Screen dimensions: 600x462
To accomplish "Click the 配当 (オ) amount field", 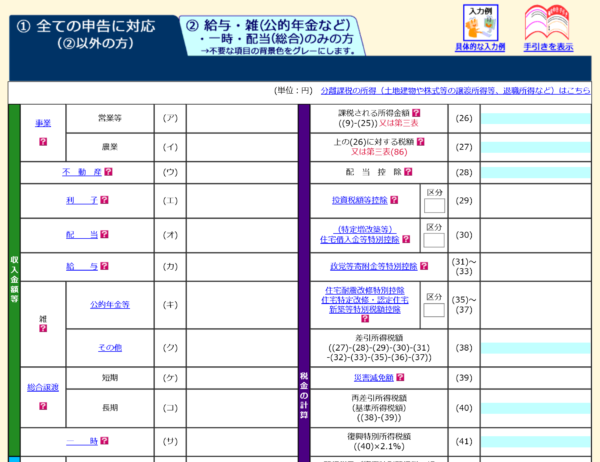I will (242, 235).
